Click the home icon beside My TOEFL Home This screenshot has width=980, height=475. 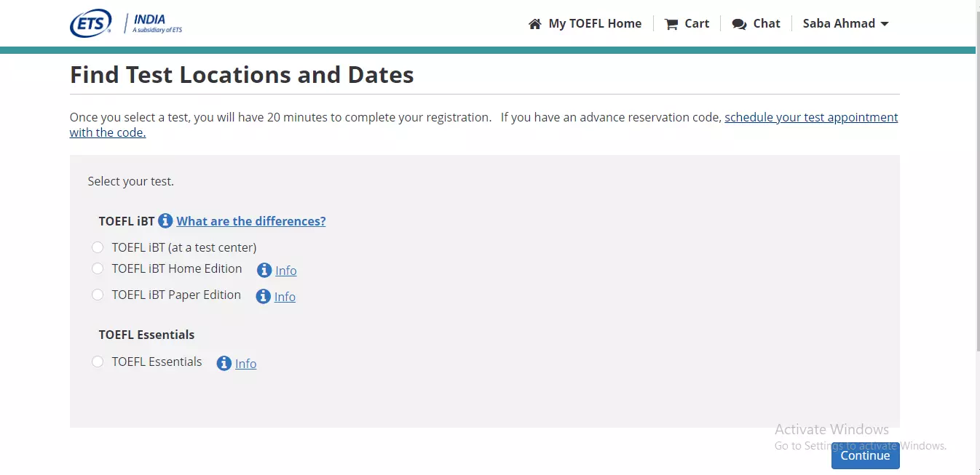click(x=535, y=24)
